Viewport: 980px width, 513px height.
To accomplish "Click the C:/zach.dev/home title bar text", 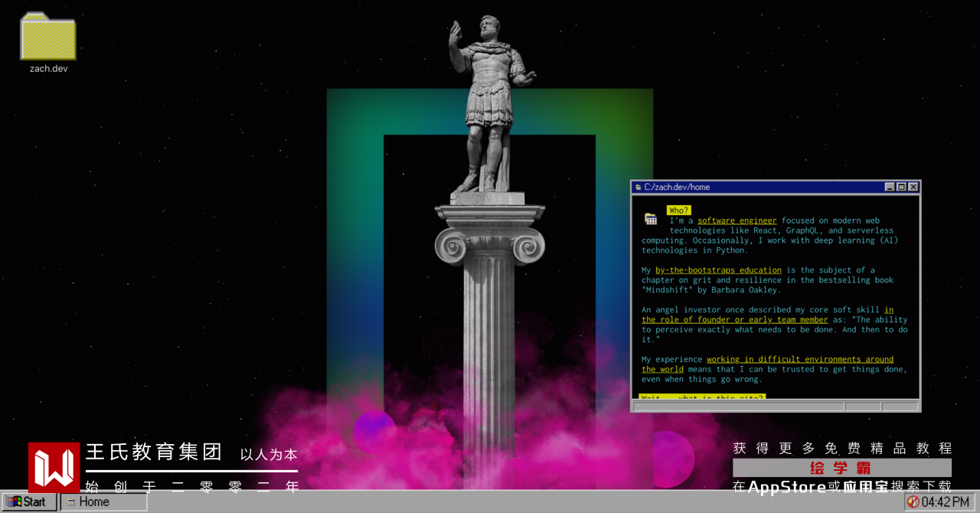I will [x=677, y=187].
